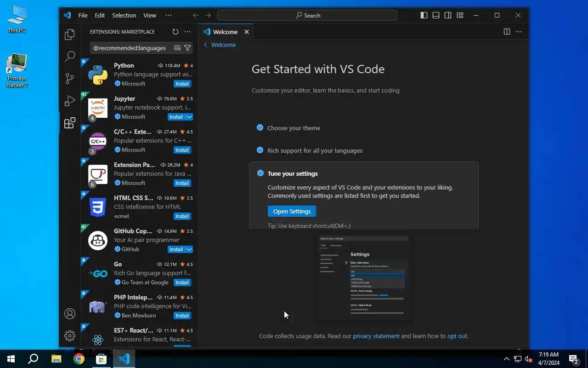This screenshot has width=588, height=368.
Task: Install the Go extension
Action: (x=182, y=282)
